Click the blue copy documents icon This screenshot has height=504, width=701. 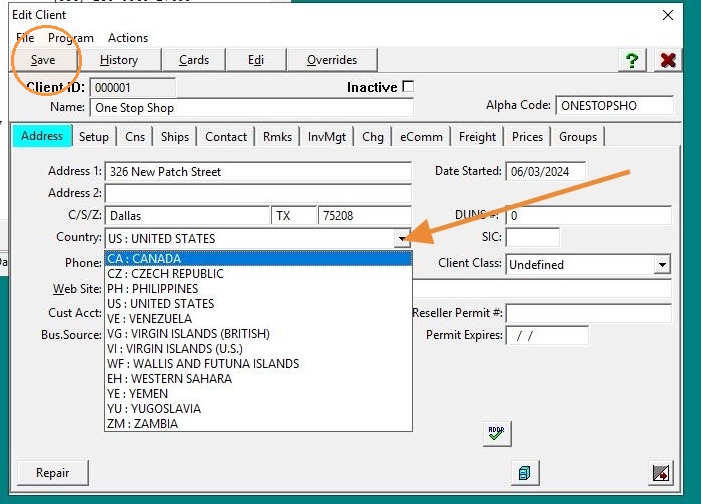(x=525, y=473)
